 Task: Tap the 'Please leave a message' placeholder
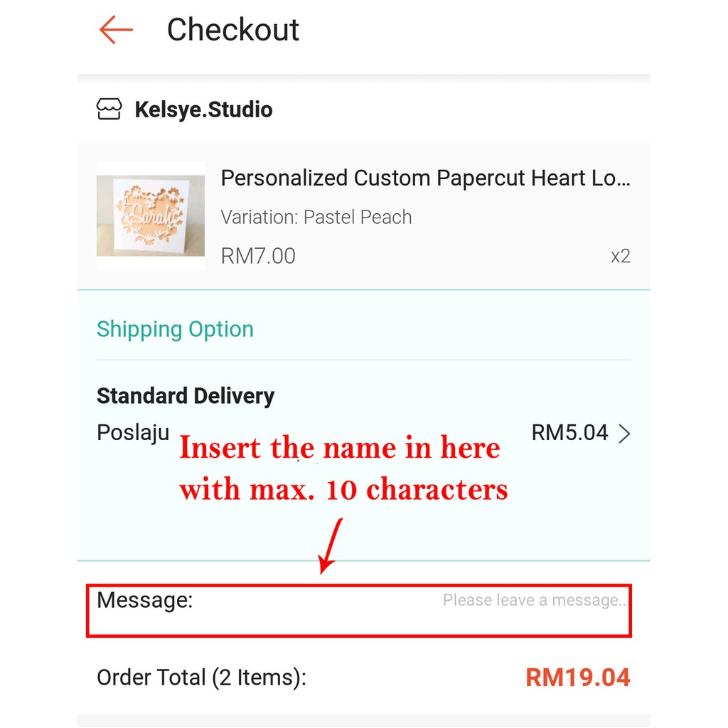[x=535, y=600]
